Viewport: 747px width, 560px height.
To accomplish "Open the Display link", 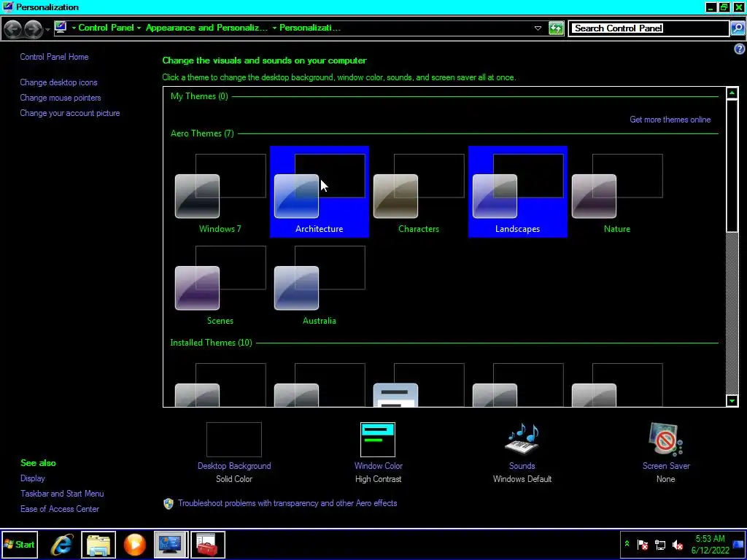I will [32, 478].
